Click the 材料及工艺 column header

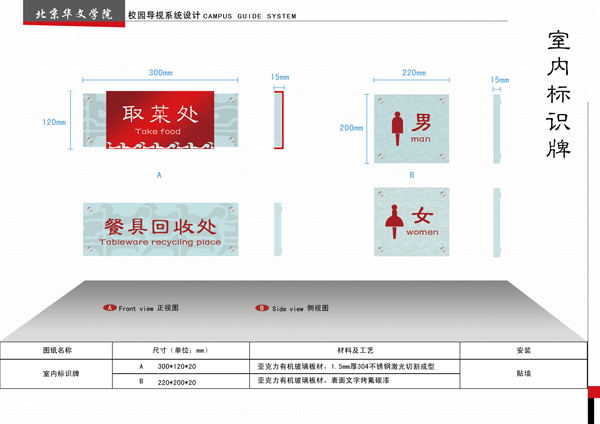[x=355, y=352]
